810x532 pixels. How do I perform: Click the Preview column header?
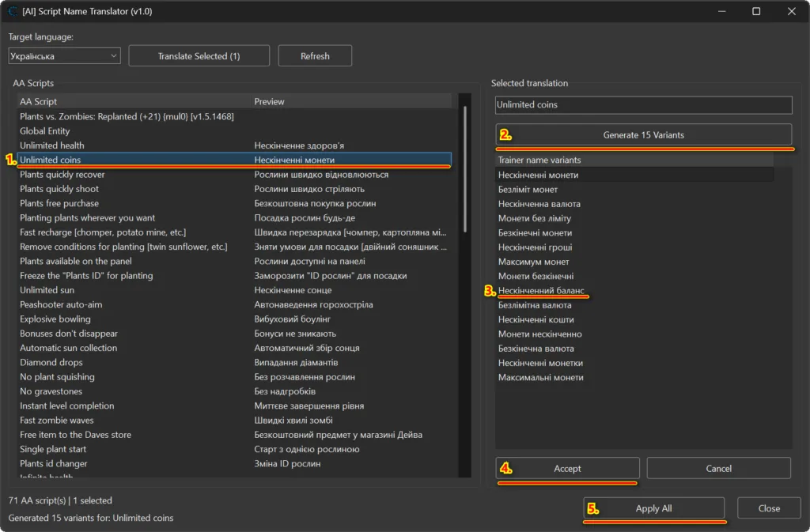(x=351, y=102)
